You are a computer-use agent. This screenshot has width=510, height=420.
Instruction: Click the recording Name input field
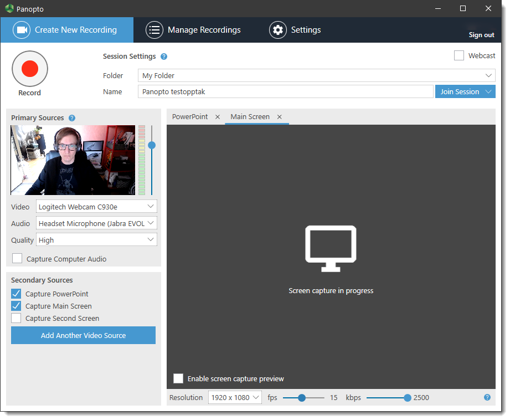pos(285,91)
